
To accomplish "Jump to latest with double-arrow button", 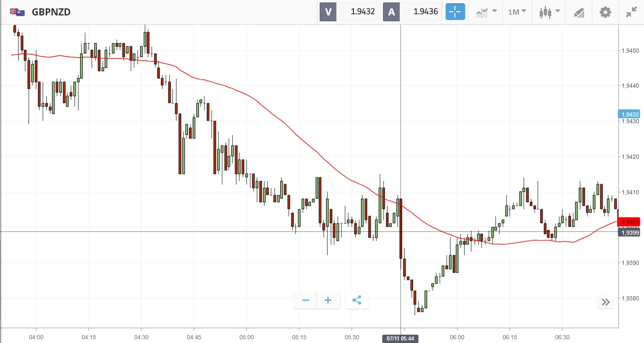I will pos(606,302).
